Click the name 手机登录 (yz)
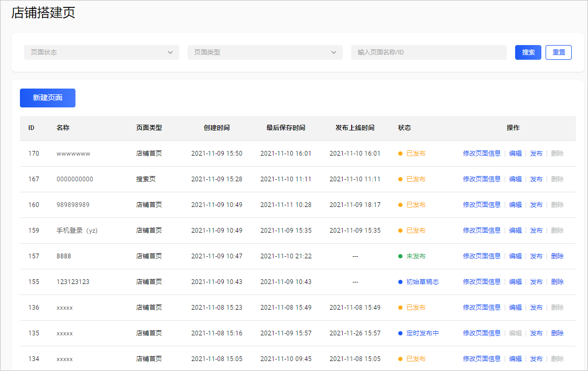This screenshot has width=588, height=371. [77, 231]
